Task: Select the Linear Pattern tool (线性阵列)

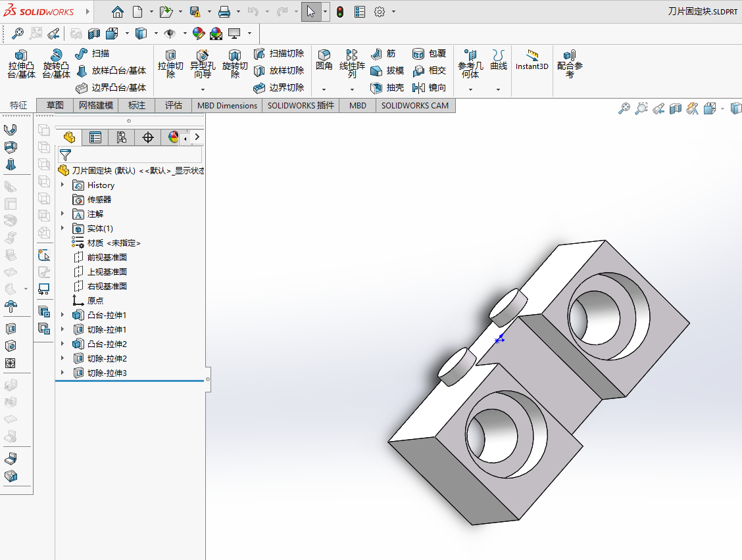Action: point(352,64)
